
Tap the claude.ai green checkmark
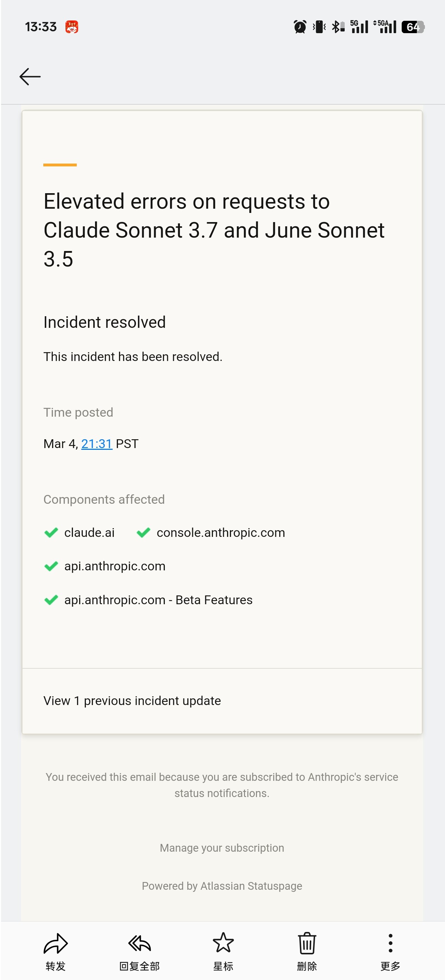pos(51,533)
